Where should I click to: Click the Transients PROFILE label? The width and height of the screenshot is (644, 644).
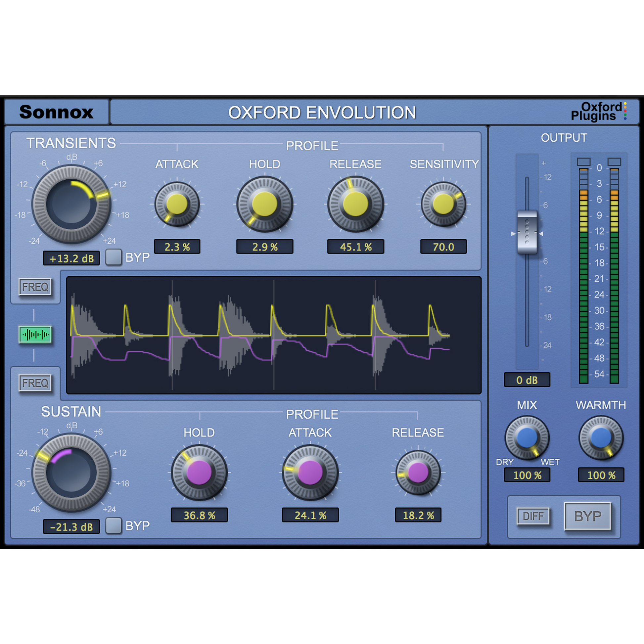(x=312, y=146)
